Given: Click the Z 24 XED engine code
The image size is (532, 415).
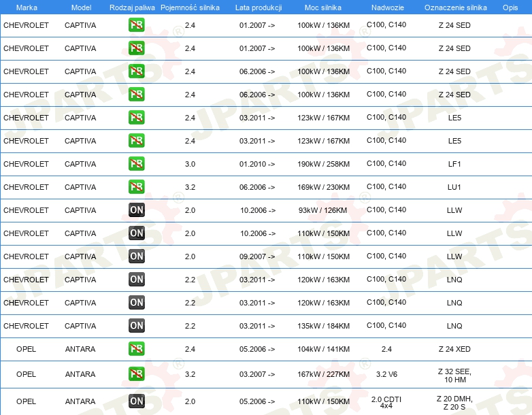Looking at the screenshot, I should tap(454, 349).
